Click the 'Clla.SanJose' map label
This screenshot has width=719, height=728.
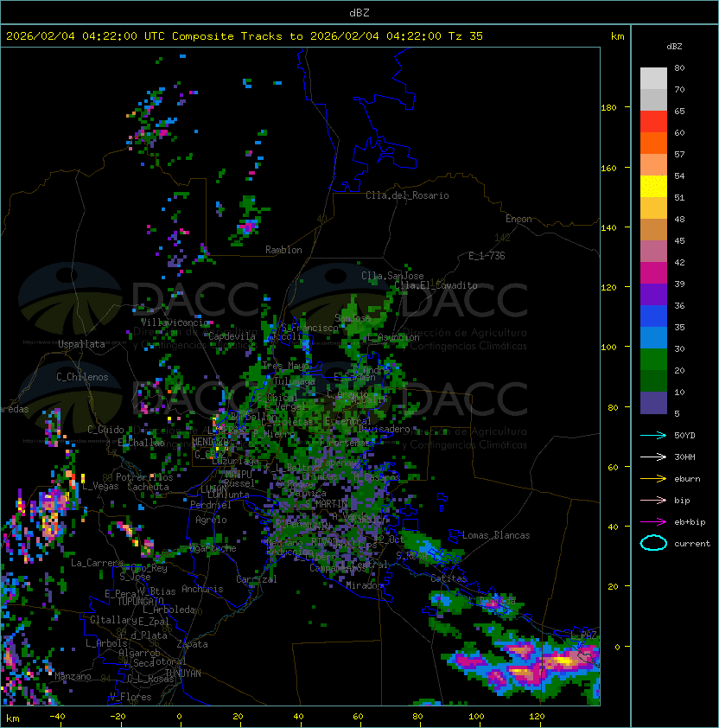(x=392, y=277)
